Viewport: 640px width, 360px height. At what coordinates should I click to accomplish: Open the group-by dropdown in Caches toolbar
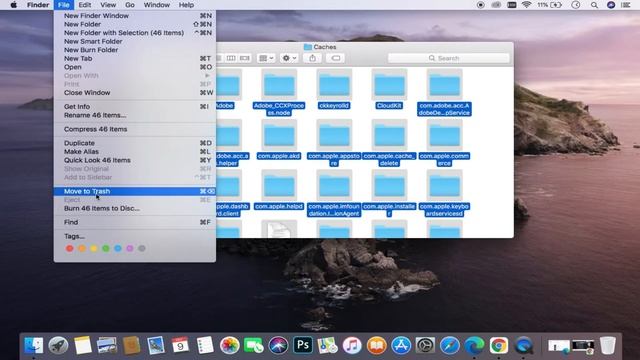coord(266,58)
